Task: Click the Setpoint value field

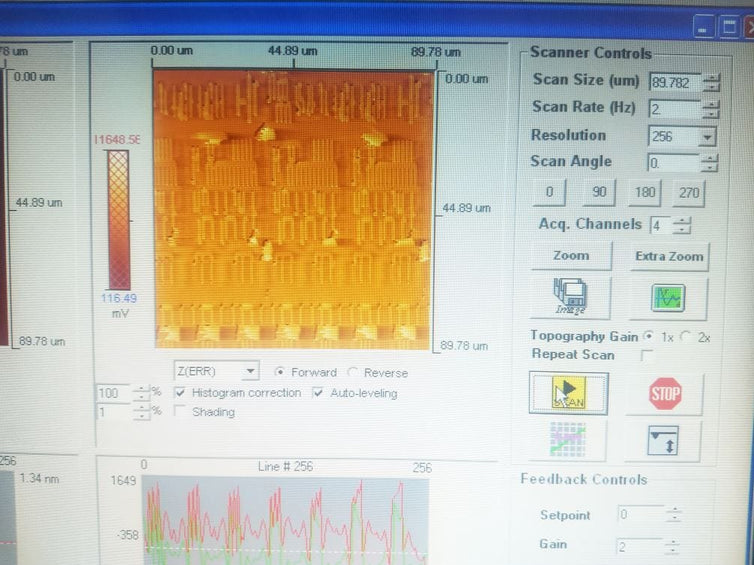Action: point(641,515)
